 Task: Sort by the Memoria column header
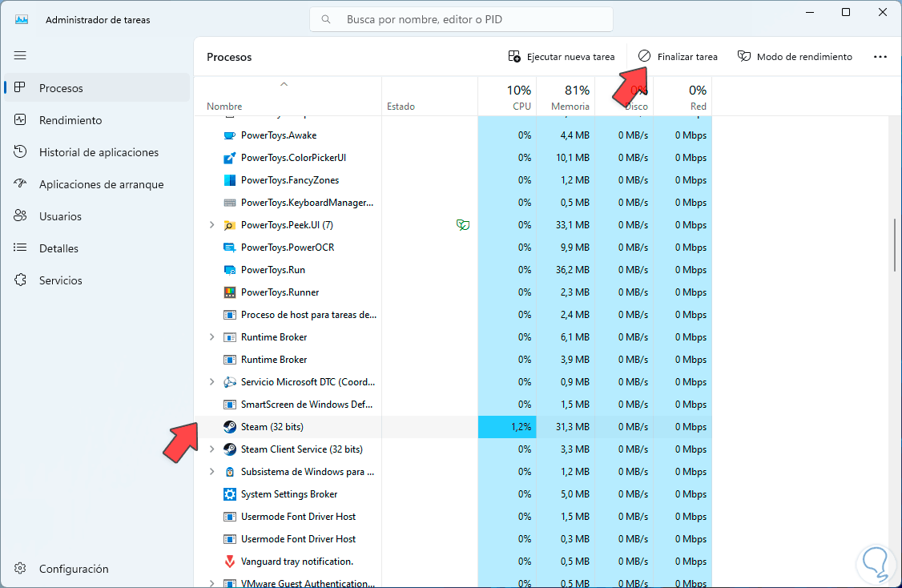pyautogui.click(x=566, y=96)
